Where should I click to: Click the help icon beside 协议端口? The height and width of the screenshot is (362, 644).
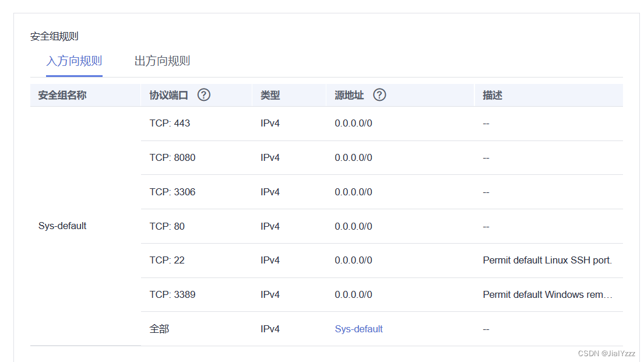pos(204,95)
